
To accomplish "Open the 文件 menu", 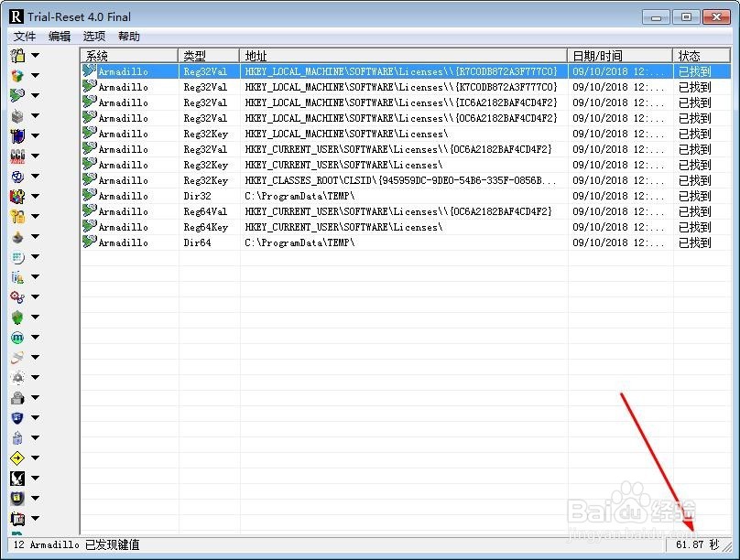I will (x=25, y=37).
